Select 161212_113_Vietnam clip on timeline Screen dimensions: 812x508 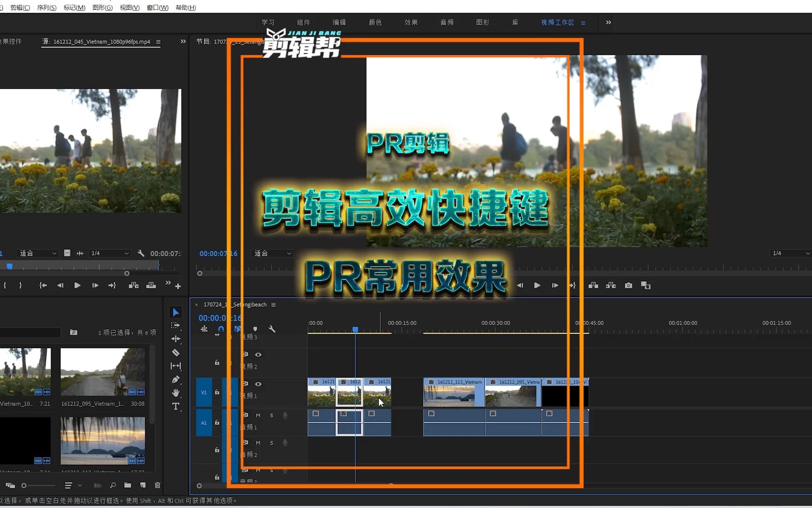pyautogui.click(x=454, y=392)
